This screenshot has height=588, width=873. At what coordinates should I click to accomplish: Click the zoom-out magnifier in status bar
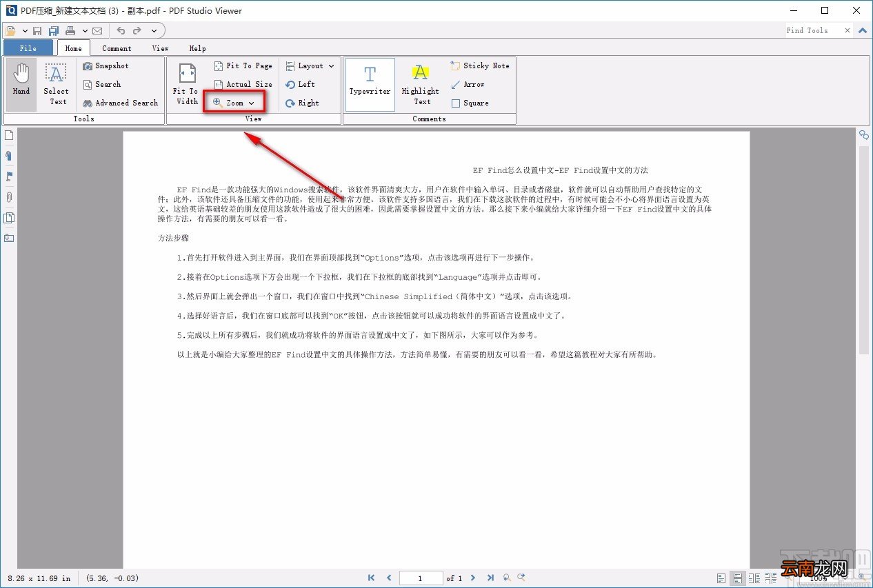(507, 578)
